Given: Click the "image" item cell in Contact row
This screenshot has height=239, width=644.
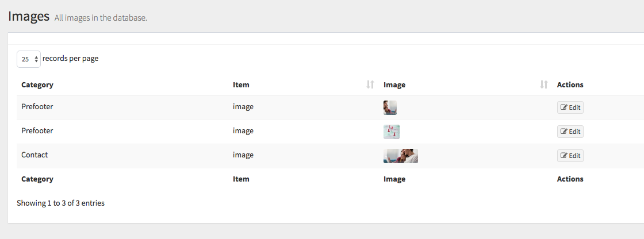Looking at the screenshot, I should pyautogui.click(x=243, y=155).
